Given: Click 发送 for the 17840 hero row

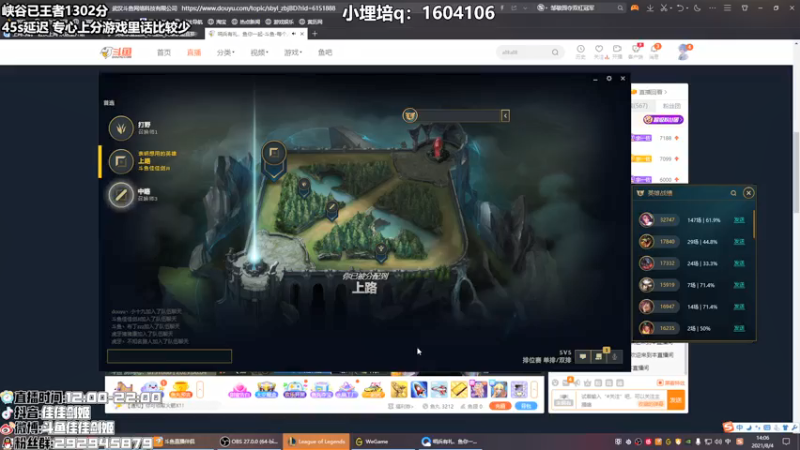Looking at the screenshot, I should tap(739, 242).
